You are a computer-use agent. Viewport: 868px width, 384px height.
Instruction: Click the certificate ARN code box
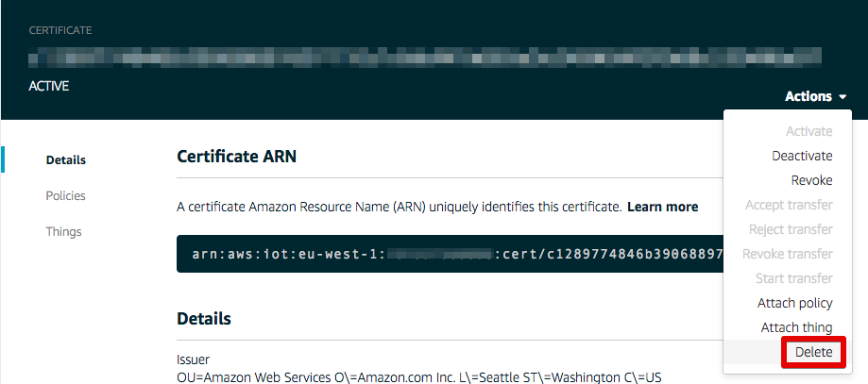click(450, 254)
